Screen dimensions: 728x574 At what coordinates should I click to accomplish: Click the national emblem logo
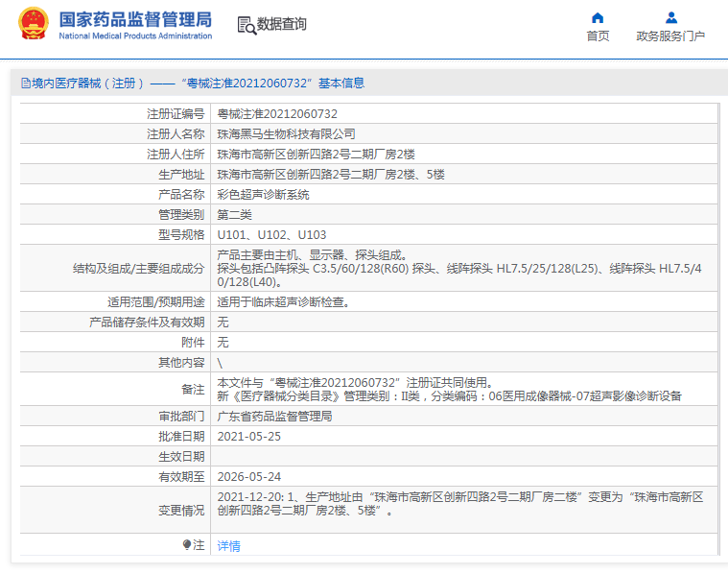click(33, 23)
